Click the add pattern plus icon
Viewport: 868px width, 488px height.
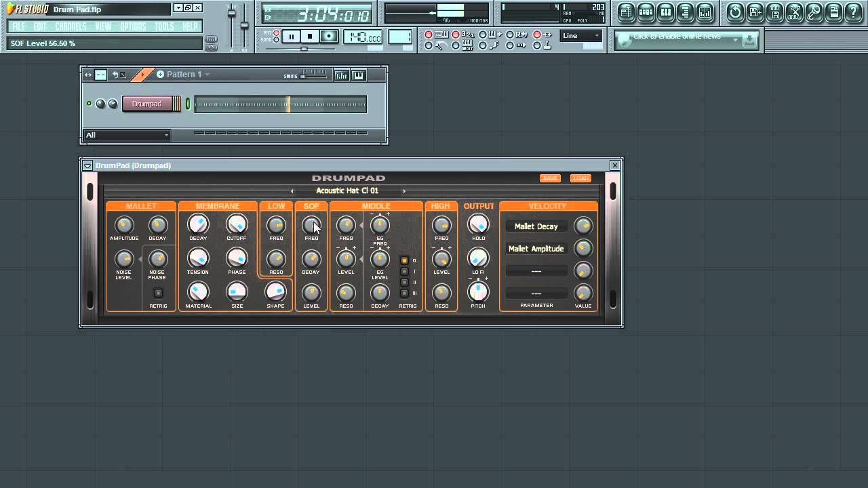tap(160, 75)
